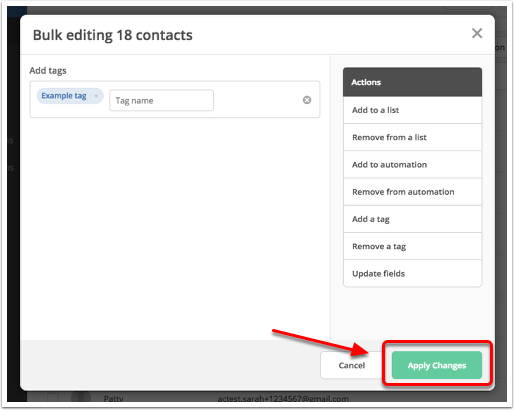Screen dimensions: 514x410
Task: Clear the tags field with circled X icon
Action: click(307, 100)
